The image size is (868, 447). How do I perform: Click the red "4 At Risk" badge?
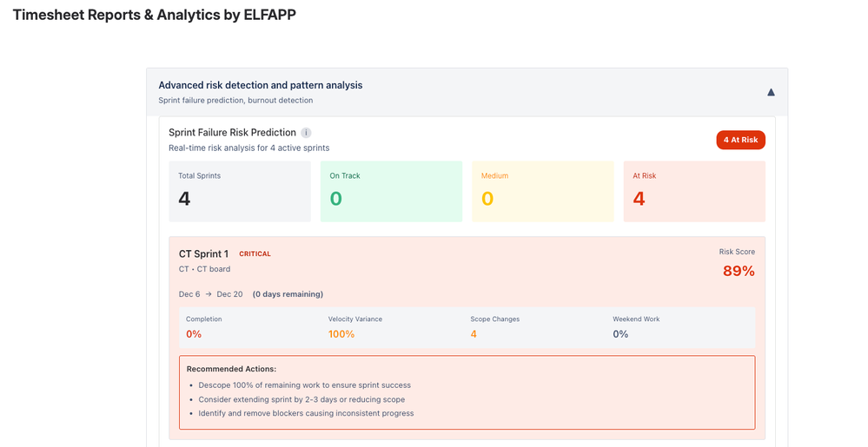740,140
